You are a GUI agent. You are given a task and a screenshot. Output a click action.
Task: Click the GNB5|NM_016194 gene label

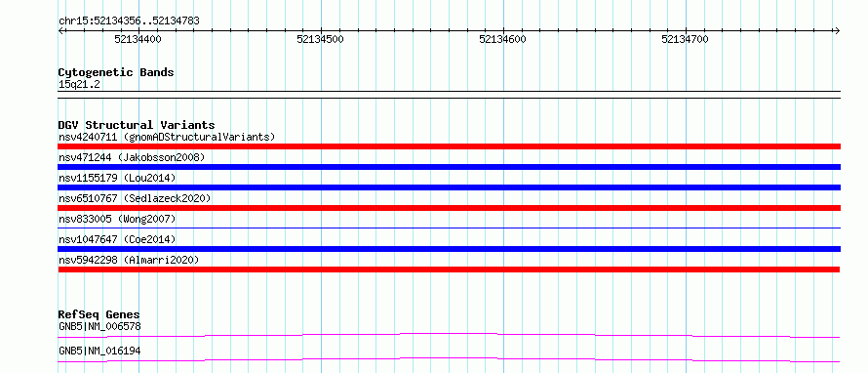coord(99,351)
